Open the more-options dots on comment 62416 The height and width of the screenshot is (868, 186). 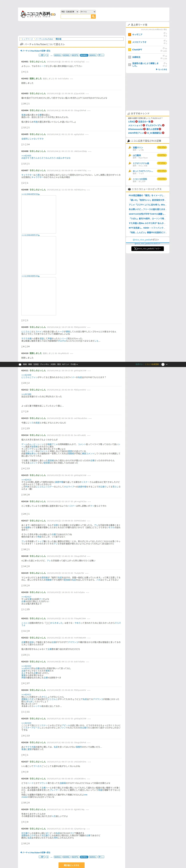89,501
